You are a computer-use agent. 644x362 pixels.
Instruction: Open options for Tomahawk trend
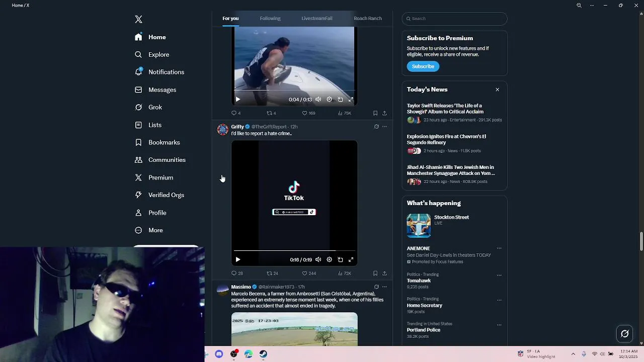pos(499,275)
